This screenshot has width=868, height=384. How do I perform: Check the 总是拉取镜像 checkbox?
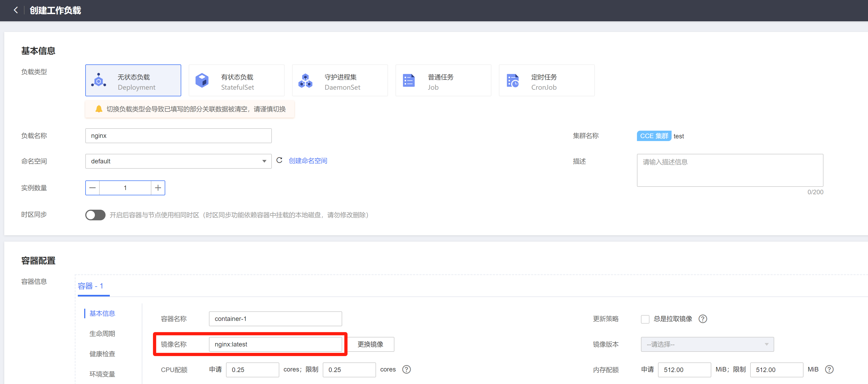pos(645,319)
